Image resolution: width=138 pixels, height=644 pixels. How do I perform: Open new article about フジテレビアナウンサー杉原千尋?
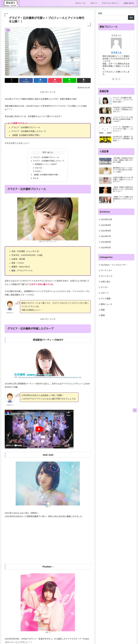point(116,120)
